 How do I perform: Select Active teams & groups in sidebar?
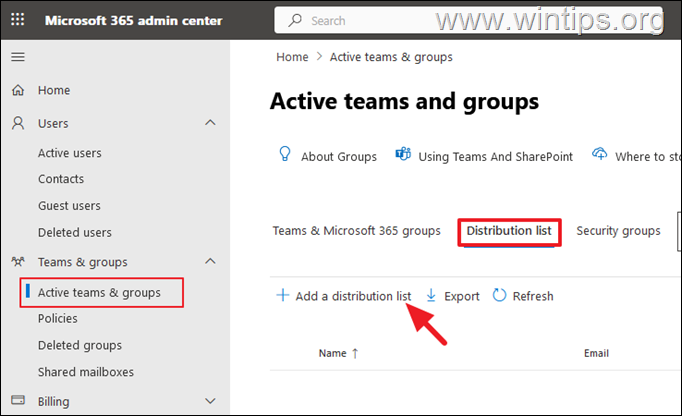pos(99,292)
